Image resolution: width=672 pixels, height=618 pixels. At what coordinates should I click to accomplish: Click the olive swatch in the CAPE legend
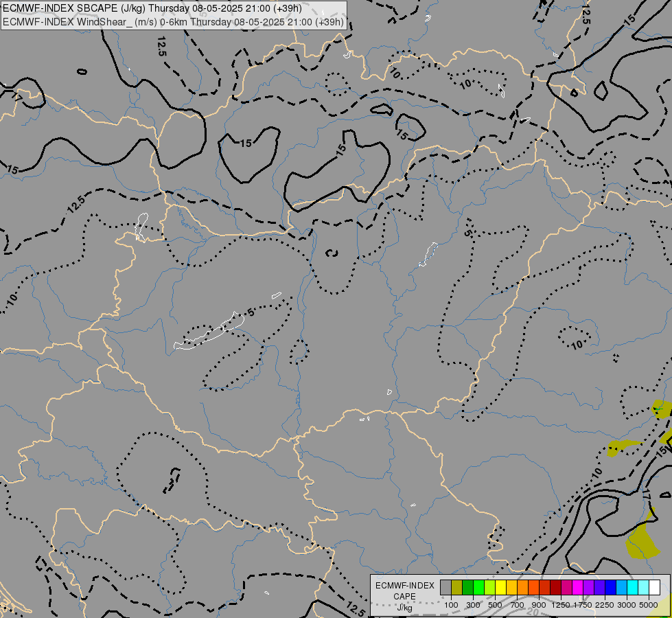pos(457,588)
